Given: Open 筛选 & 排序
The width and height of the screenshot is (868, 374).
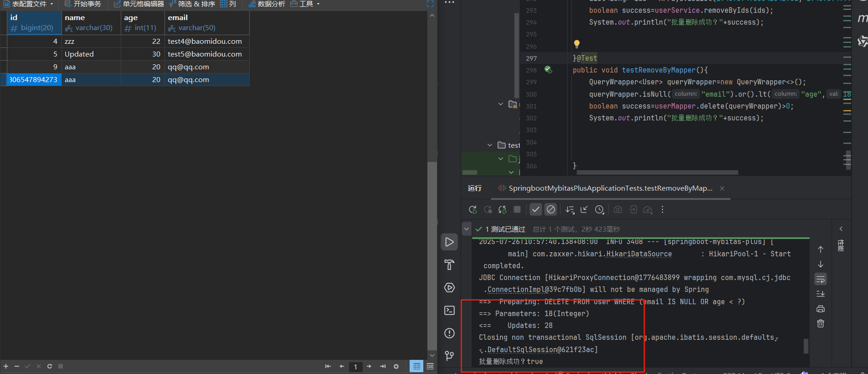Looking at the screenshot, I should coord(192,4).
